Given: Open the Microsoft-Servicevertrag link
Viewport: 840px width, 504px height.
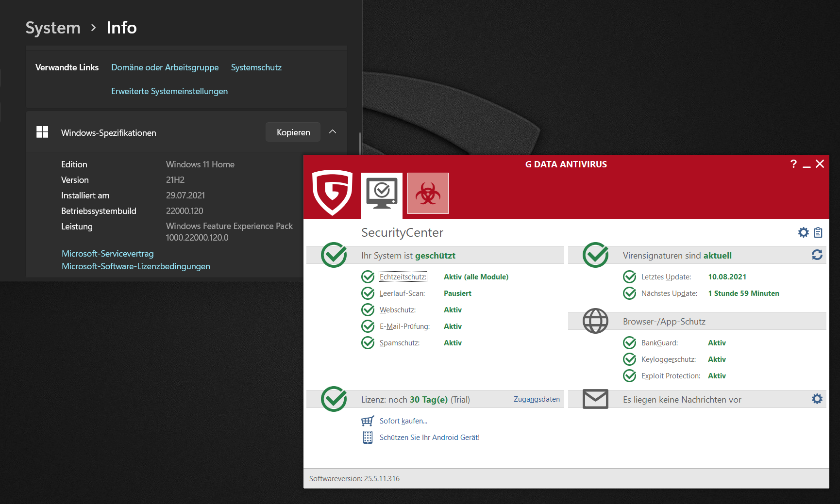Looking at the screenshot, I should pyautogui.click(x=108, y=254).
